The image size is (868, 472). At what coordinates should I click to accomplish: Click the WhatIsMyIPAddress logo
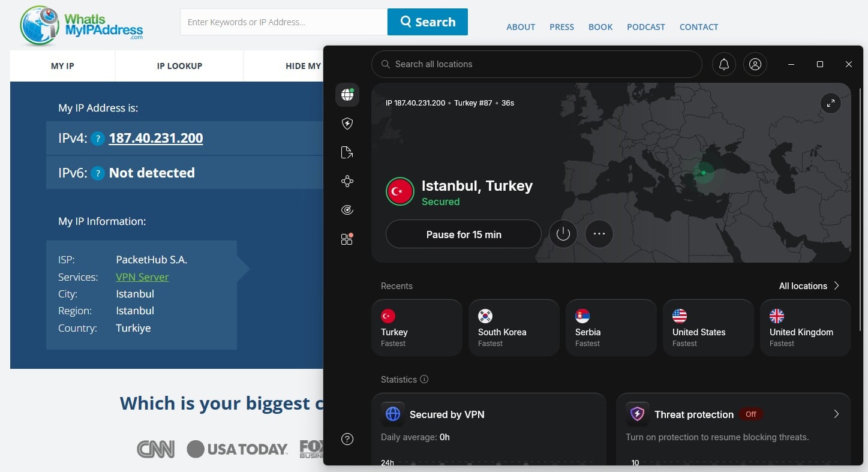[81, 25]
